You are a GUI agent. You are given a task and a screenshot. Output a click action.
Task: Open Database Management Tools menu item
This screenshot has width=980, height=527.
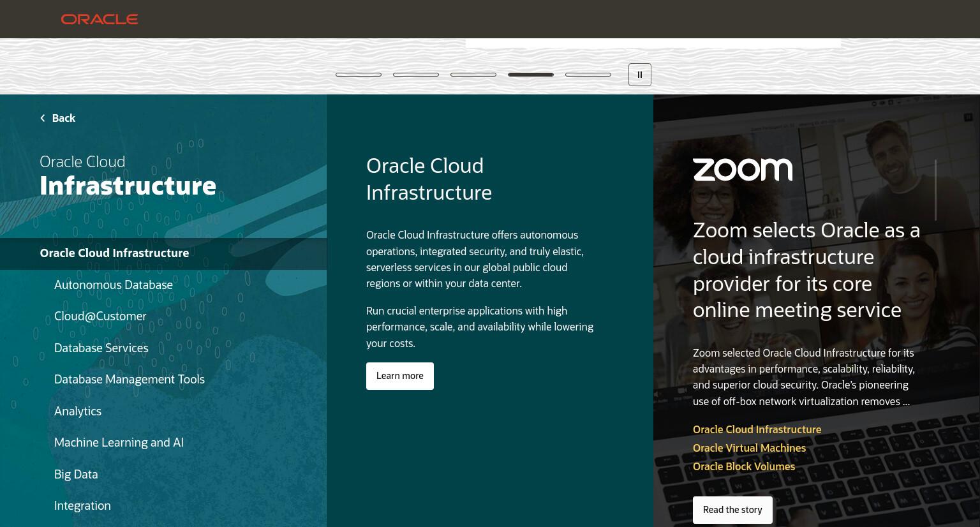tap(130, 380)
